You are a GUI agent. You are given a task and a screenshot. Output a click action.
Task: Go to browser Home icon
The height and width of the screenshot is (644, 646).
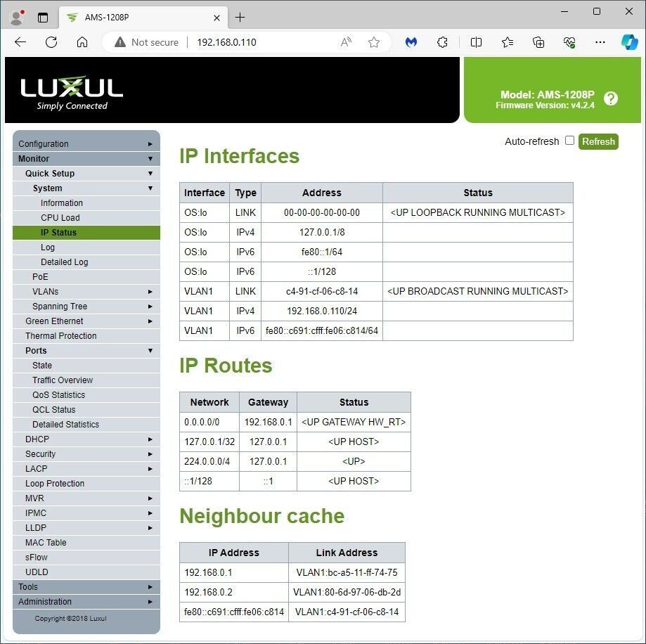[x=82, y=42]
